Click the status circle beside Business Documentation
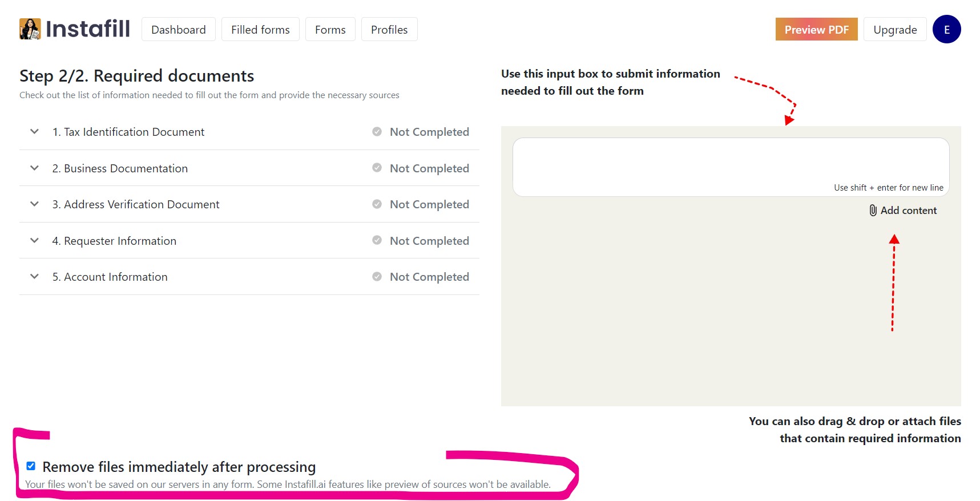The image size is (980, 501). click(377, 168)
